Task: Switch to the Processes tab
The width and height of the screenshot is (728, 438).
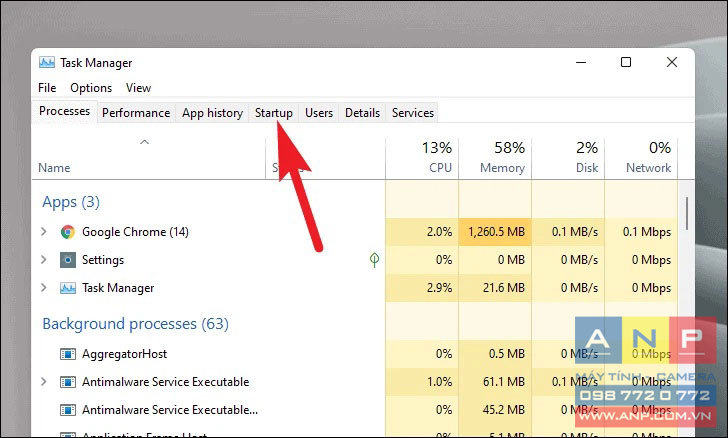Action: click(x=65, y=111)
